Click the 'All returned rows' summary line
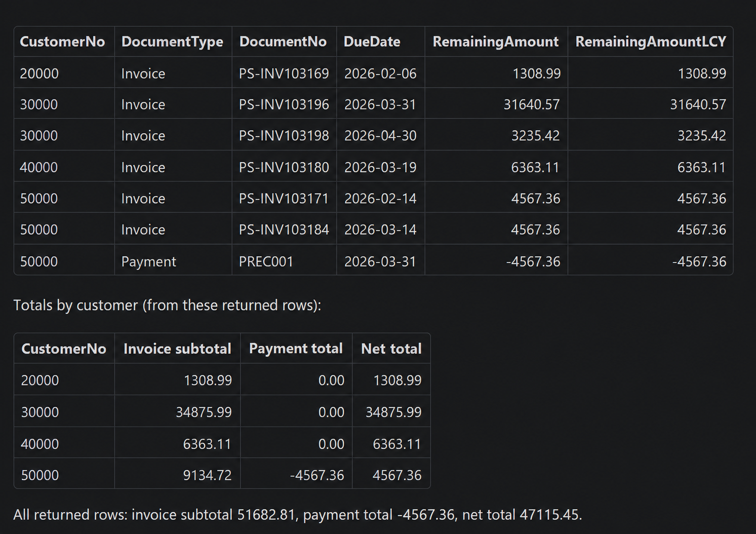Screen dimensions: 756x534 298,515
